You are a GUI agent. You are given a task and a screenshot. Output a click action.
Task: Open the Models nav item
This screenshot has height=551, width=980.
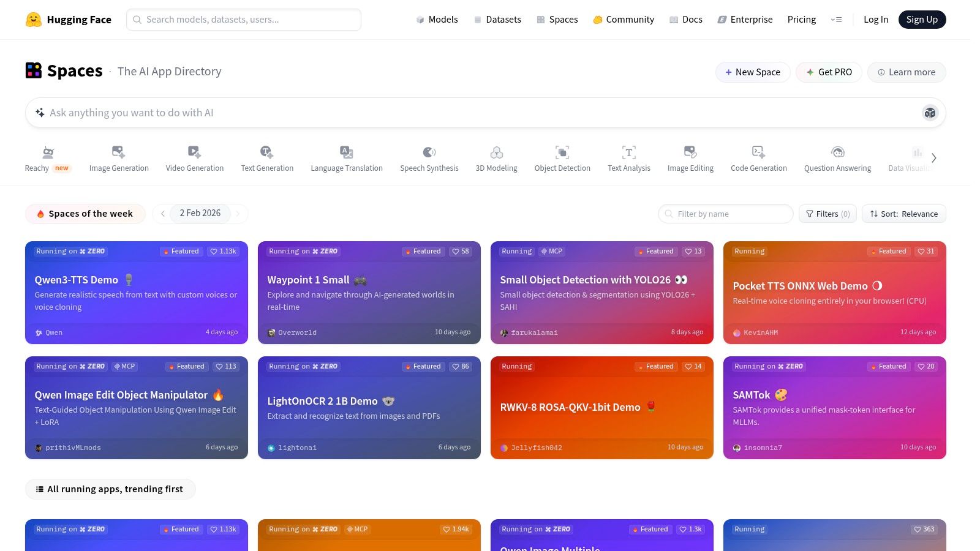(x=437, y=20)
